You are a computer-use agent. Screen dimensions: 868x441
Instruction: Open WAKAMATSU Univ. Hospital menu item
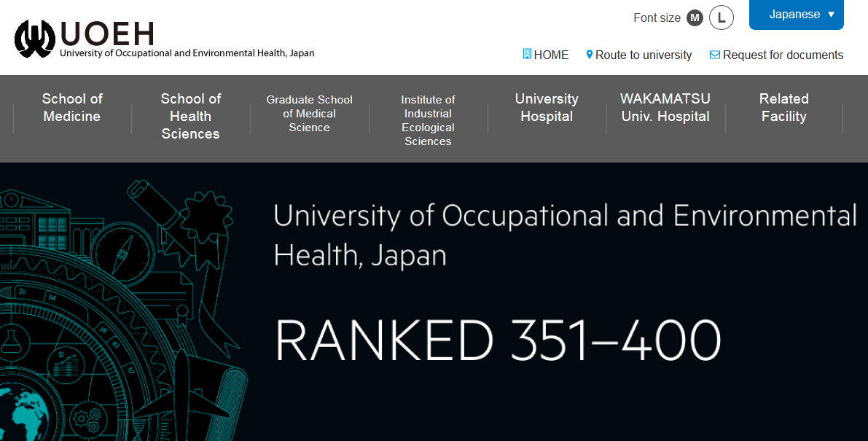665,107
